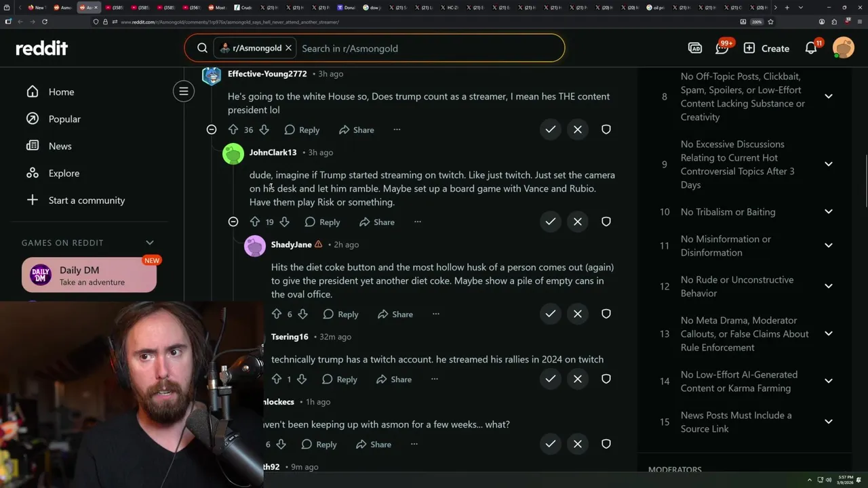Remove the r/Asmongold search filter
The width and height of the screenshot is (868, 488).
coord(288,48)
